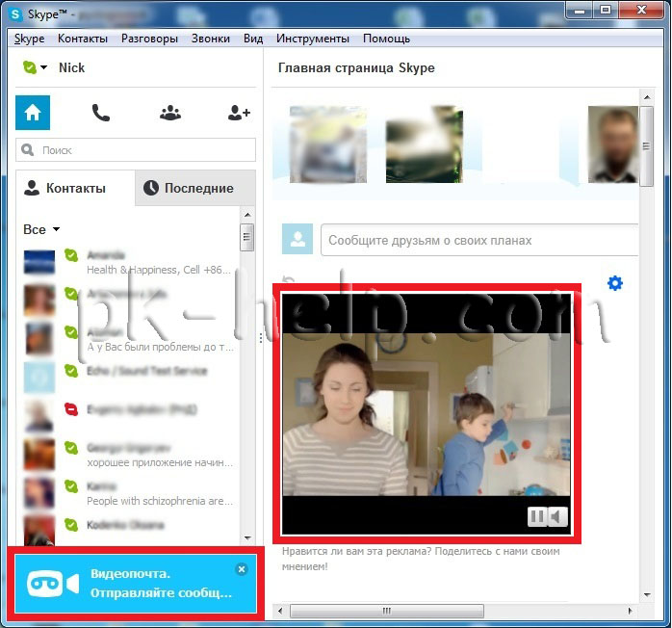Open the Контакты menu
This screenshot has width=672, height=628.
(x=83, y=39)
